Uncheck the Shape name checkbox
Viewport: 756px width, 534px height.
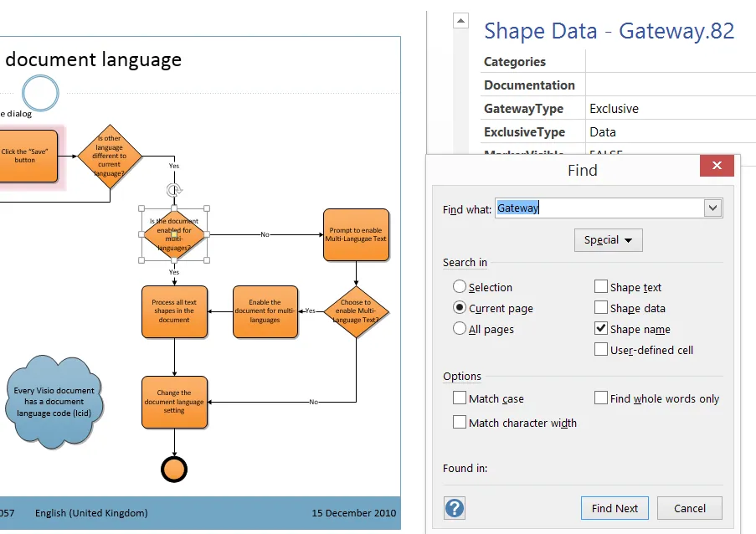601,328
